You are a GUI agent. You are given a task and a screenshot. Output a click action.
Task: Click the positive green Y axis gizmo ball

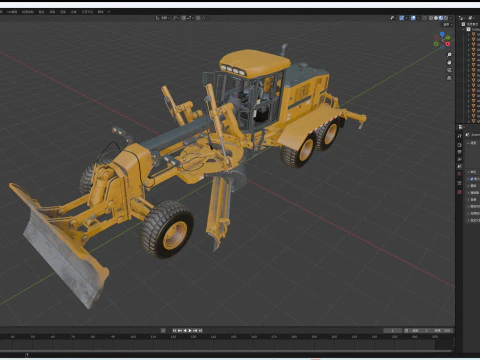click(448, 38)
